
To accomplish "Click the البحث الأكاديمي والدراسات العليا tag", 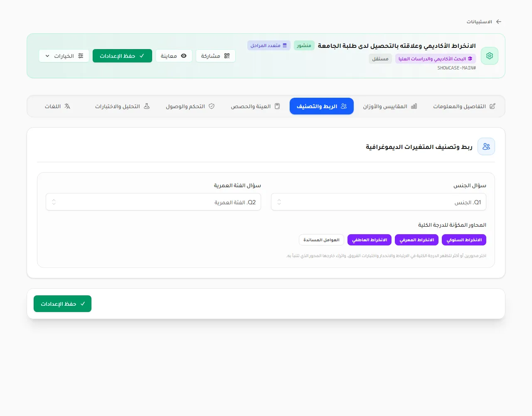I will pyautogui.click(x=436, y=59).
